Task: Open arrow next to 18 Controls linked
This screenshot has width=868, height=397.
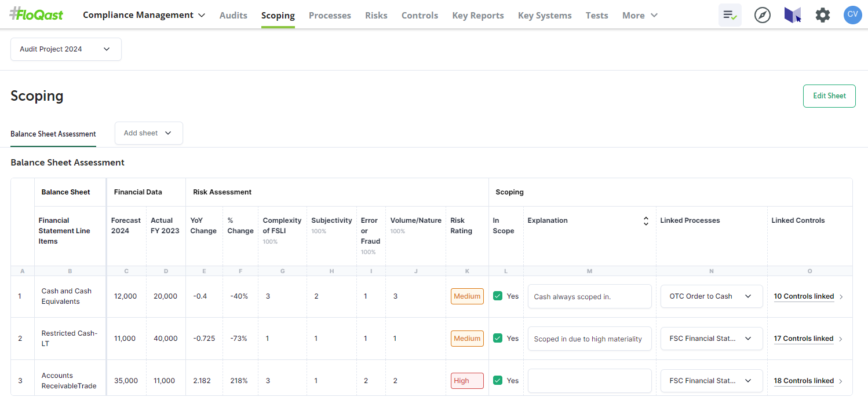Action: point(841,381)
